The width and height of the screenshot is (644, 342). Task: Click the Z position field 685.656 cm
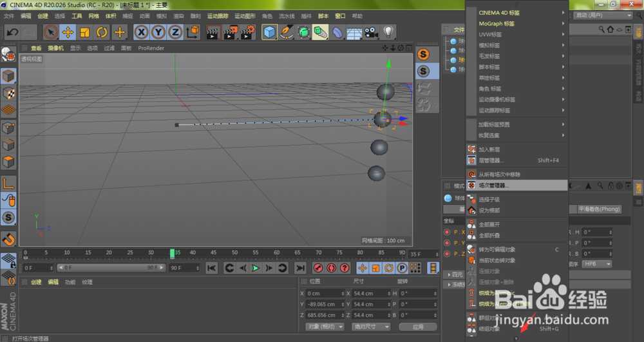point(325,316)
